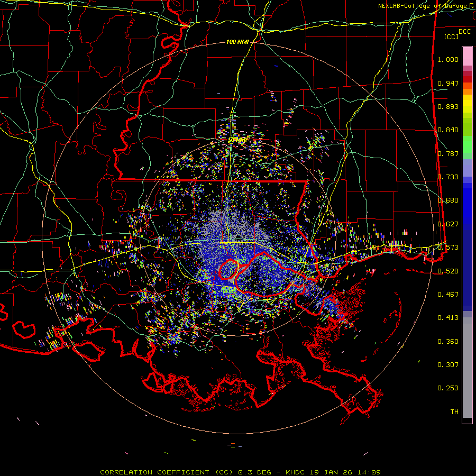Click the CORRELATION COEFFICIENT caption text
This screenshot has height=476, width=476.
coord(154,472)
